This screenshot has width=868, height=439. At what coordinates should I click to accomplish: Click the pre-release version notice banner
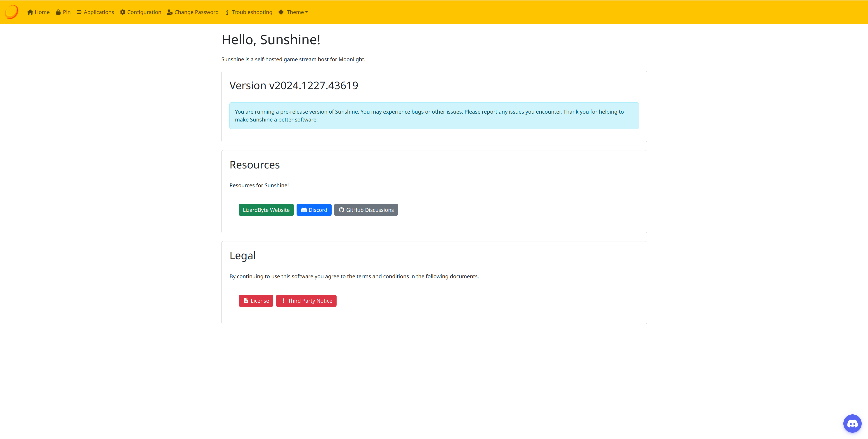434,115
